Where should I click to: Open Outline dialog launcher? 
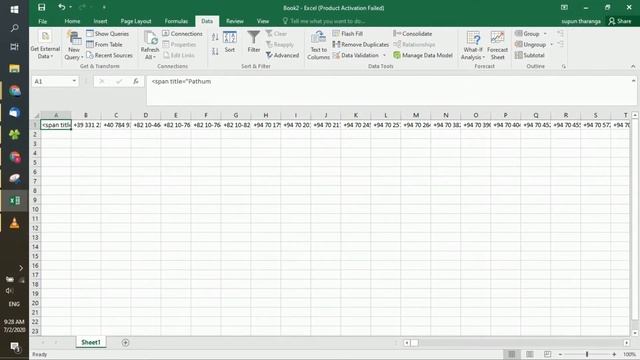click(x=564, y=66)
